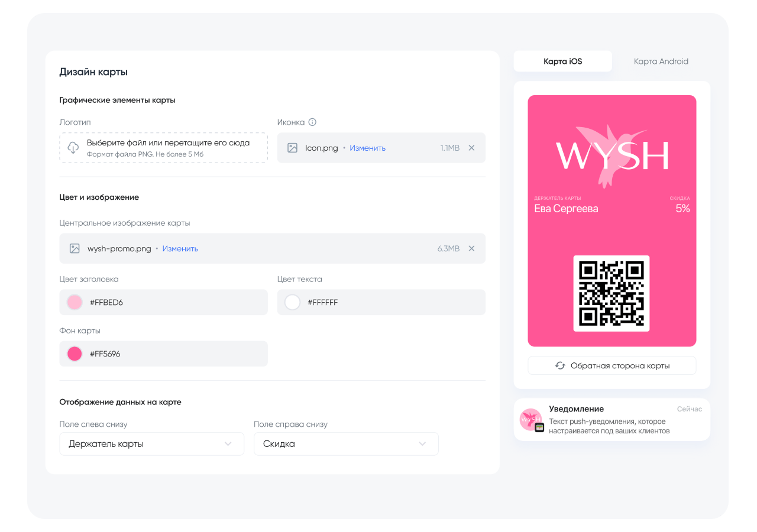Pick the header color swatch #FFBED6
The image size is (757, 532).
point(75,303)
